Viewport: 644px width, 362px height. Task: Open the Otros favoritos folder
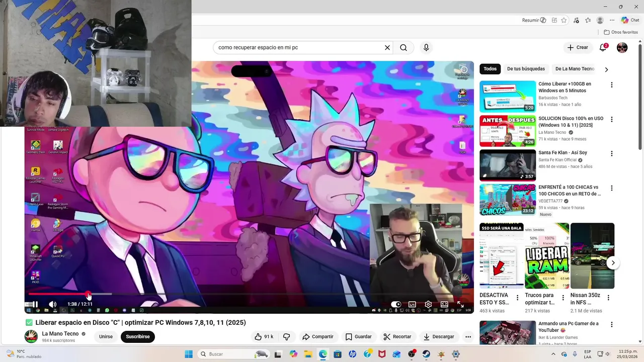621,32
